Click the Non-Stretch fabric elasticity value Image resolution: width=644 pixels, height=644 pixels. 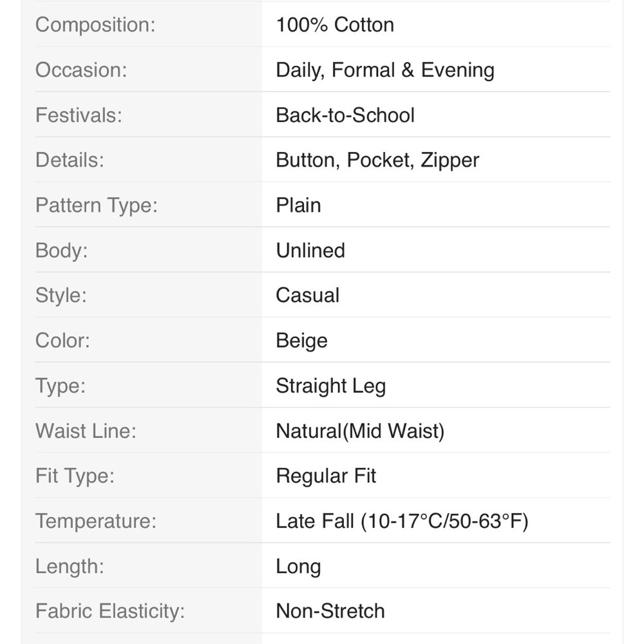[x=330, y=611]
